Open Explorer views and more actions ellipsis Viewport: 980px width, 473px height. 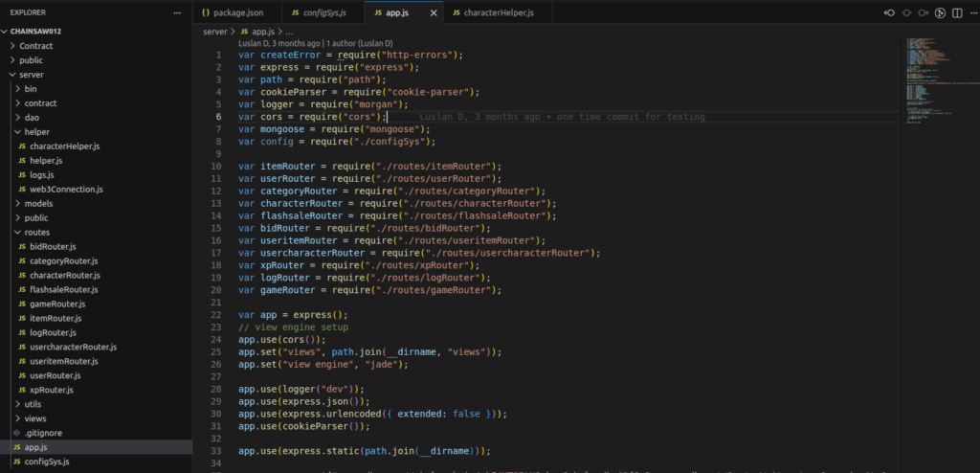(x=175, y=13)
